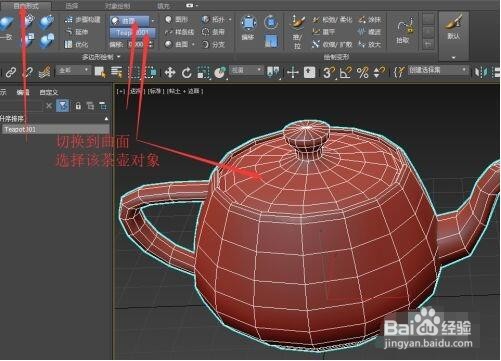This screenshot has width=501, height=361.
Task: Click the Select and Manipulate cross icon
Action: tap(293, 72)
